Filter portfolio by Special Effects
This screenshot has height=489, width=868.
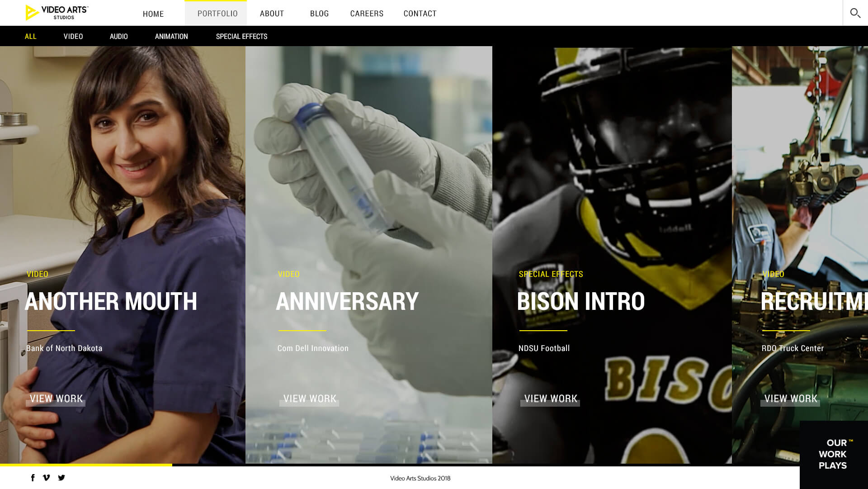click(x=241, y=36)
